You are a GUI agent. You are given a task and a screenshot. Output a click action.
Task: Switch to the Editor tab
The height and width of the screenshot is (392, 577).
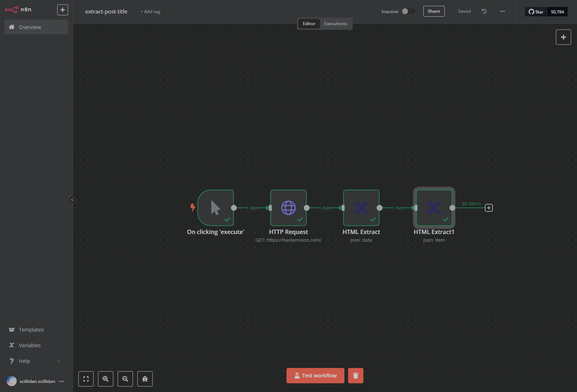309,24
